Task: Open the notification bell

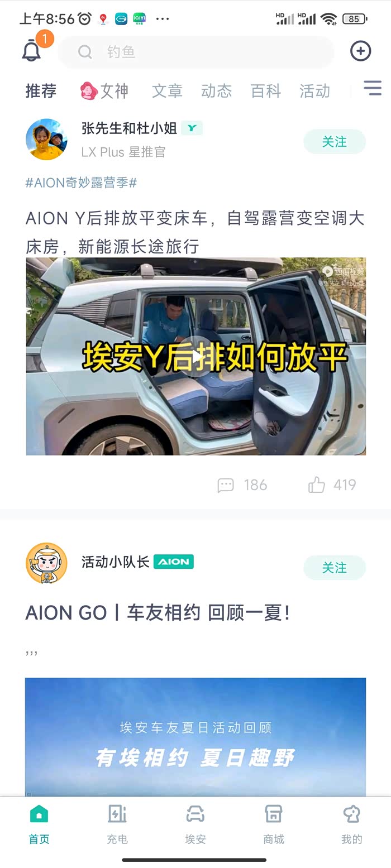Action: pos(31,51)
